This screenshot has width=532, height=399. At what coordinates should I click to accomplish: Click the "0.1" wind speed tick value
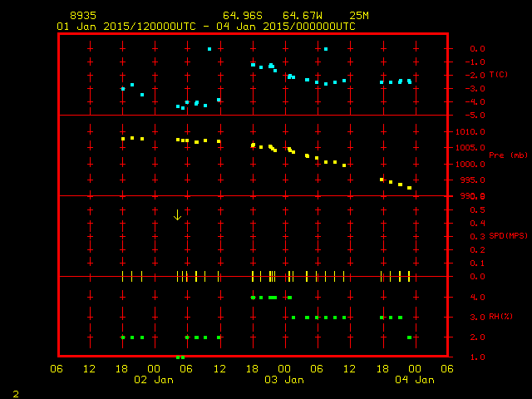[x=477, y=264]
